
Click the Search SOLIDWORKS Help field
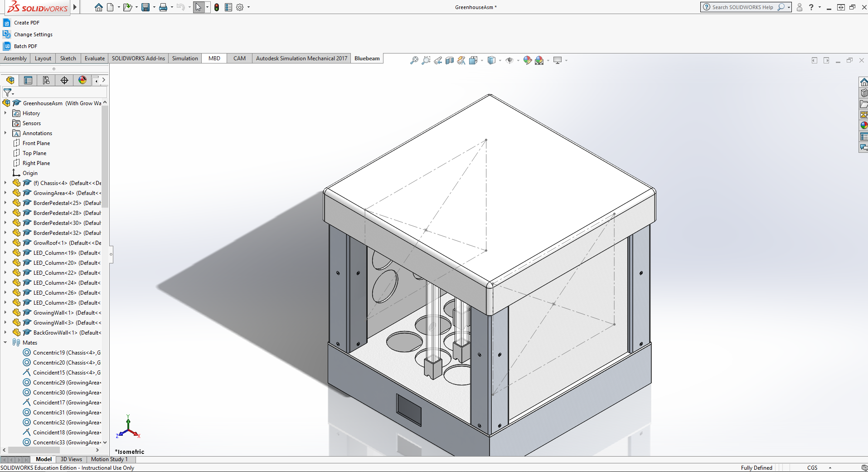pyautogui.click(x=743, y=7)
